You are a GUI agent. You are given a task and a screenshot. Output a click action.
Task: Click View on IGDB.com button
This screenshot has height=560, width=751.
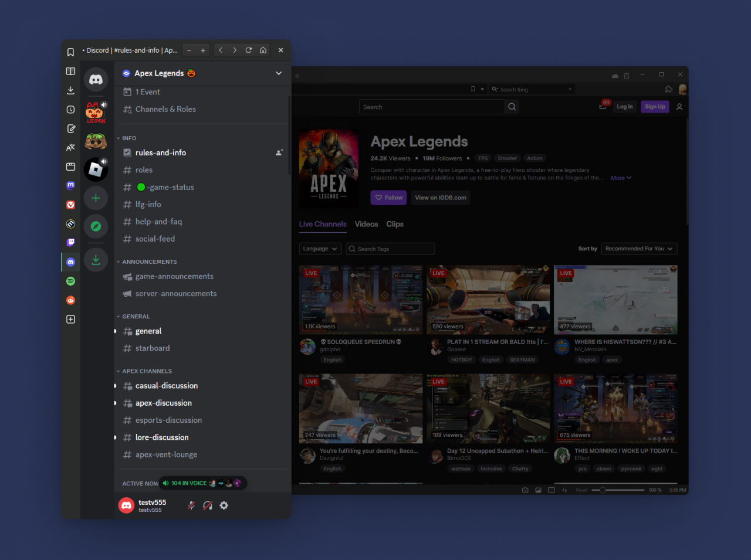pos(441,198)
